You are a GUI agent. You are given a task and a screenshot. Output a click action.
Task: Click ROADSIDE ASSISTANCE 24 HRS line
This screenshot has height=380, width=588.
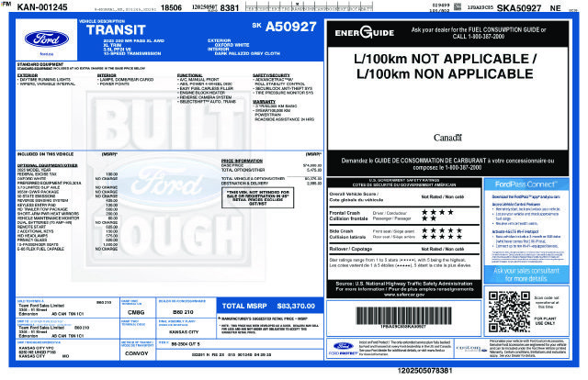(x=284, y=119)
